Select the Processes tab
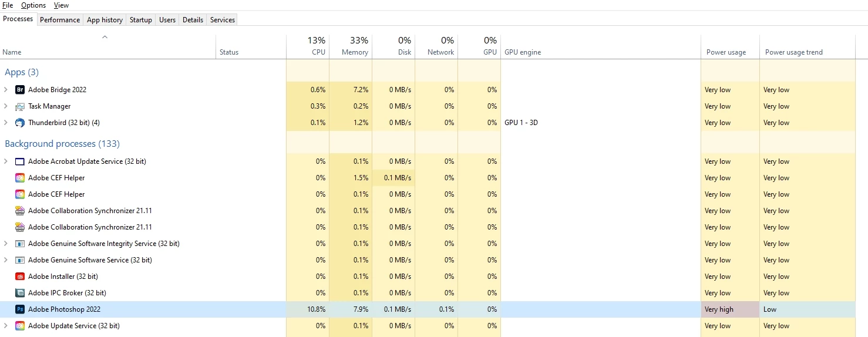This screenshot has height=337, width=868. [x=18, y=19]
